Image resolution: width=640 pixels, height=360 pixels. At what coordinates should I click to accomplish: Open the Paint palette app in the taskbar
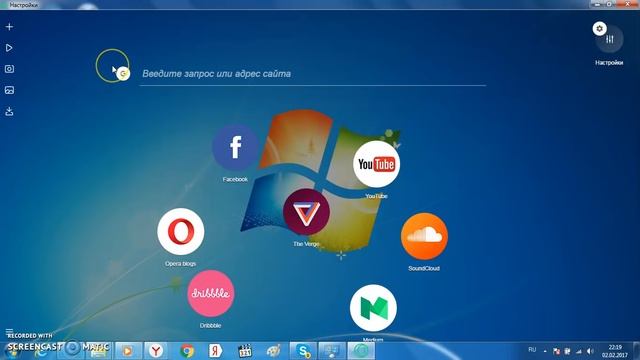pyautogui.click(x=273, y=351)
